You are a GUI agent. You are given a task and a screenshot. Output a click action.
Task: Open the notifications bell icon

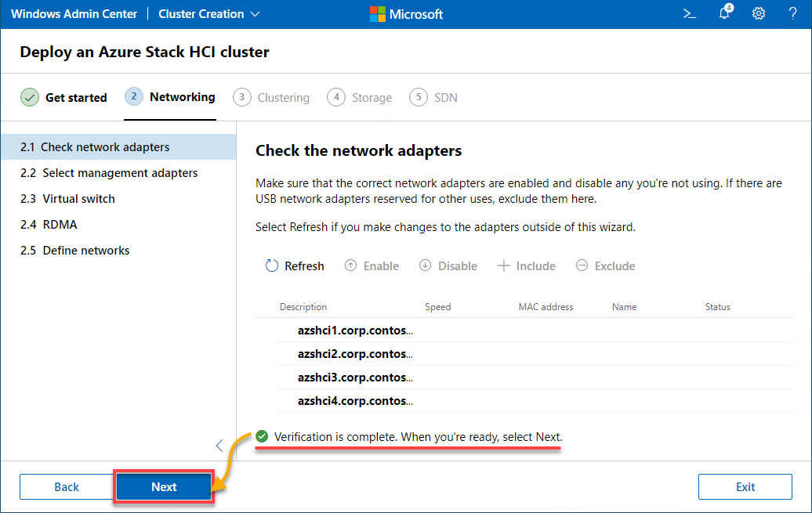726,12
